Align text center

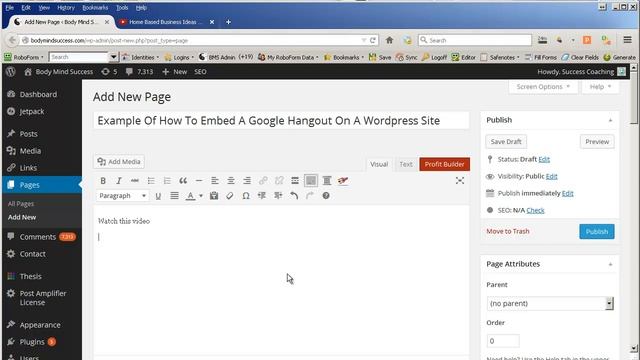231,180
